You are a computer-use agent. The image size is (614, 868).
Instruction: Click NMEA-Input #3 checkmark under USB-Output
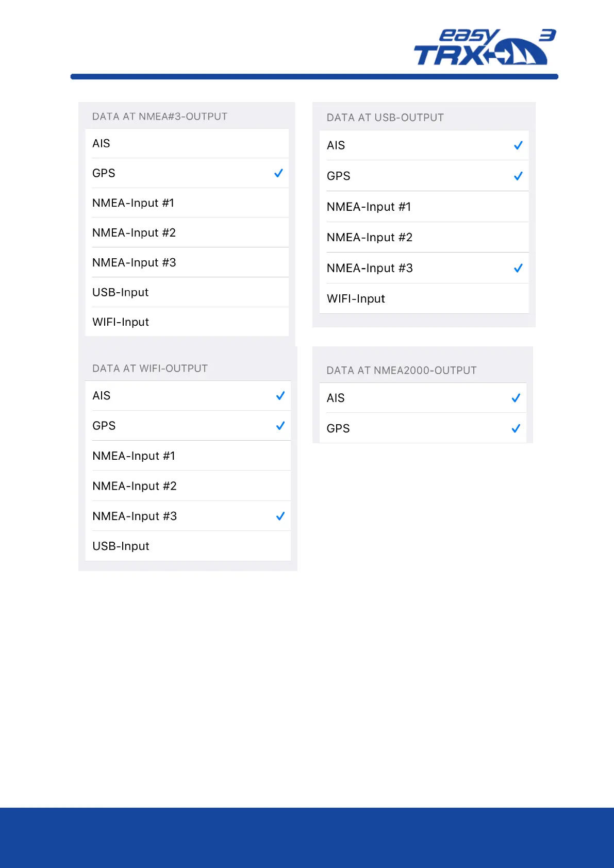point(518,268)
